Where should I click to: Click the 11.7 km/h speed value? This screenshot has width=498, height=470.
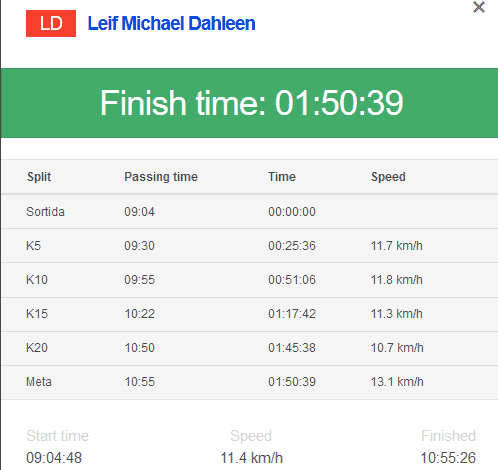(397, 246)
